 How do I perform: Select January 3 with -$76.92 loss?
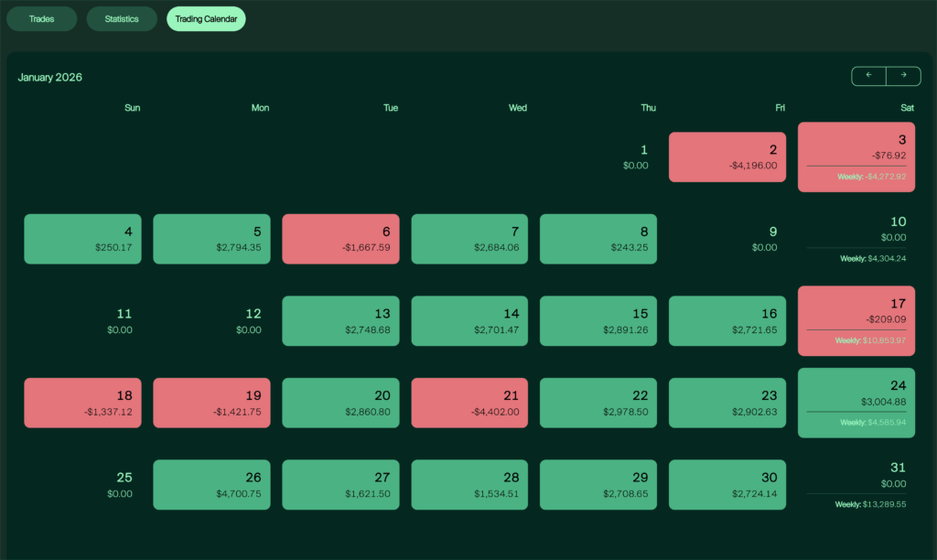(856, 156)
